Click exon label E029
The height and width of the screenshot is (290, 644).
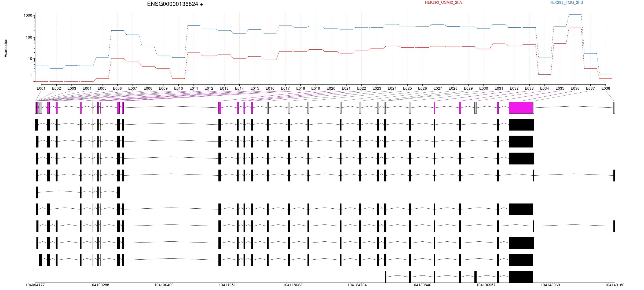468,88
